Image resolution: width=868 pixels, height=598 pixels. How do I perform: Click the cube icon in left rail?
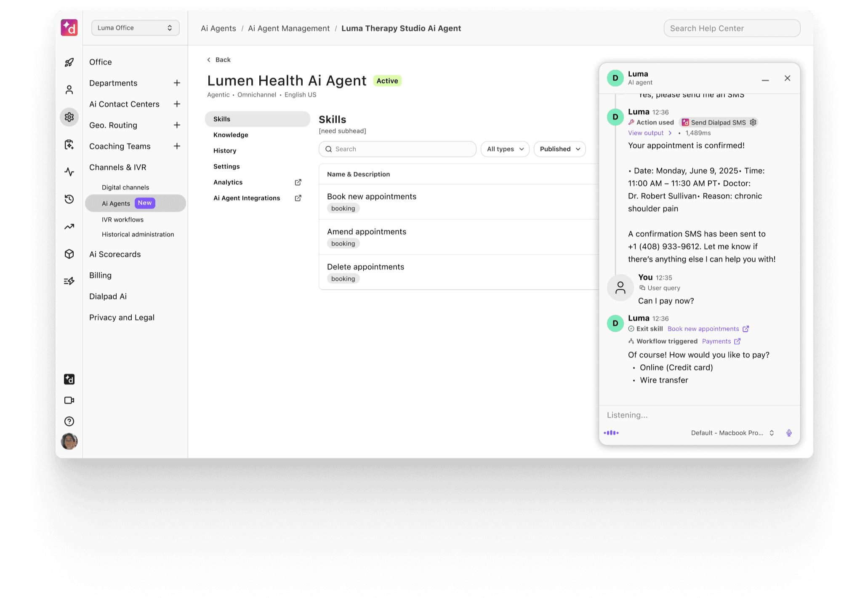[69, 254]
